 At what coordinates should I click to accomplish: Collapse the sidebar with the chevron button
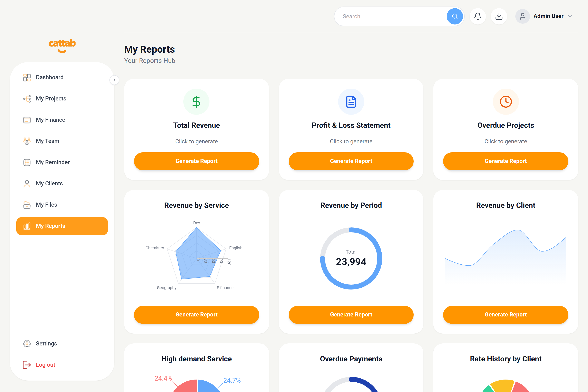(x=114, y=80)
